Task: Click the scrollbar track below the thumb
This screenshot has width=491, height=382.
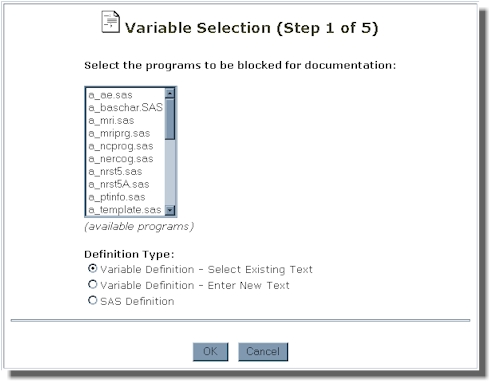Action: pyautogui.click(x=170, y=172)
